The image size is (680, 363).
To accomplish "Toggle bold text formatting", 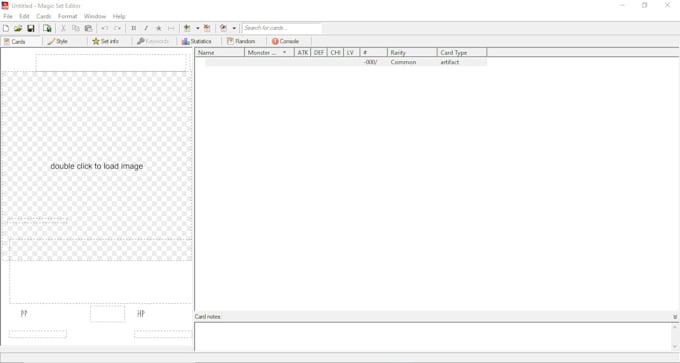I will coord(134,28).
